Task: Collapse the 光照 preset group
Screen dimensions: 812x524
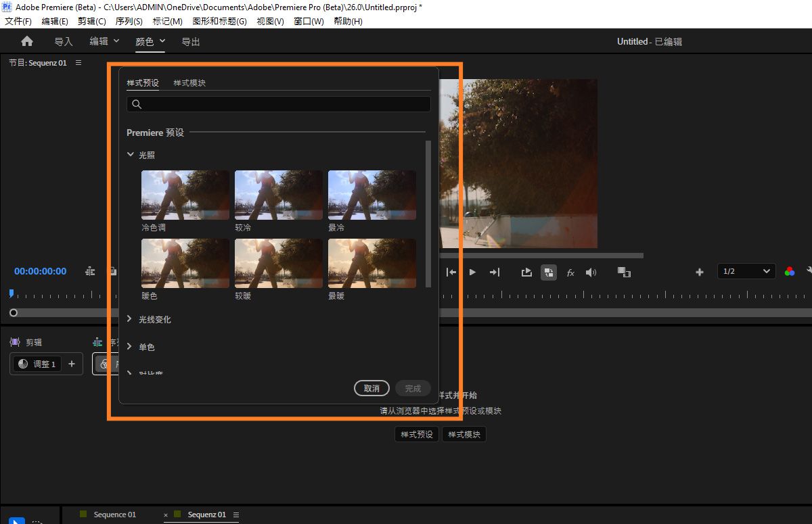Action: pos(131,155)
